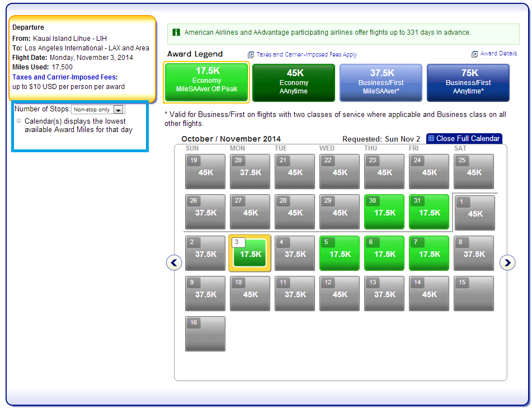Select November 14 at 45K
This screenshot has width=532, height=408.
coord(429,294)
